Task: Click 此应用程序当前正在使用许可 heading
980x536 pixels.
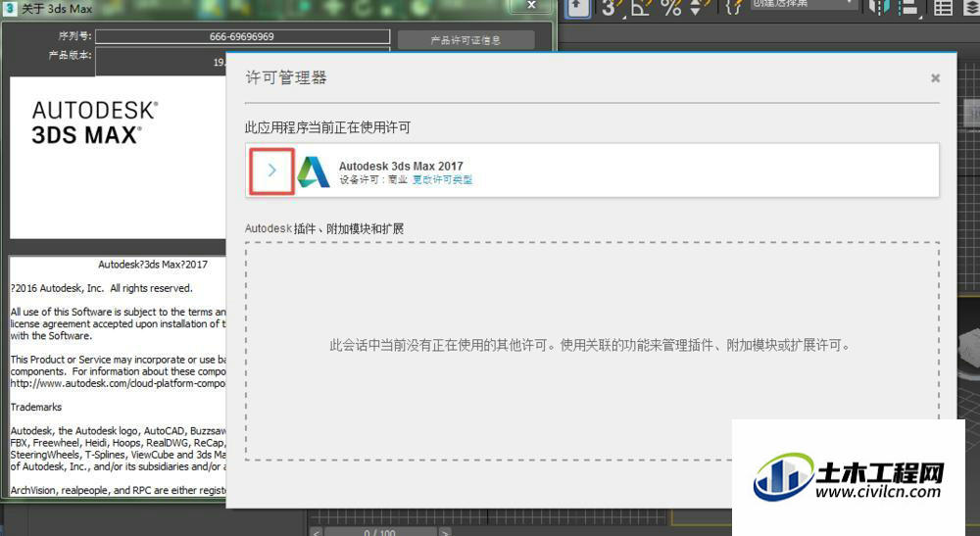Action: click(327, 128)
